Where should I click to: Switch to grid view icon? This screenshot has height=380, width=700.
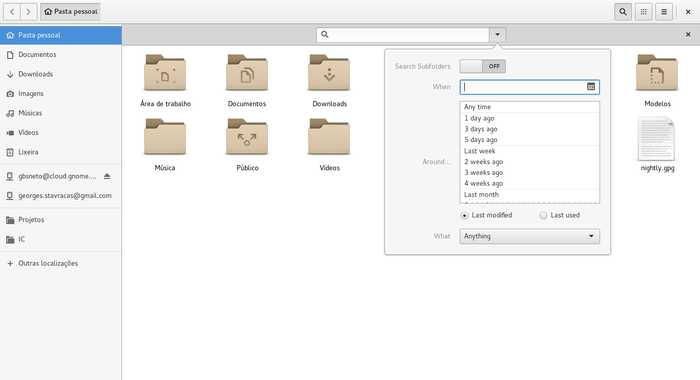[643, 12]
